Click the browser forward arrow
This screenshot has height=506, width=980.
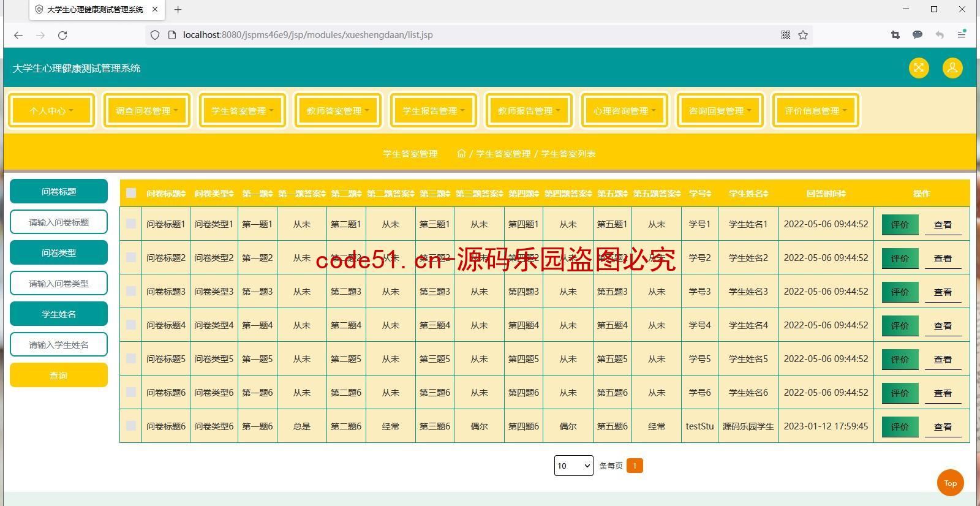(40, 35)
